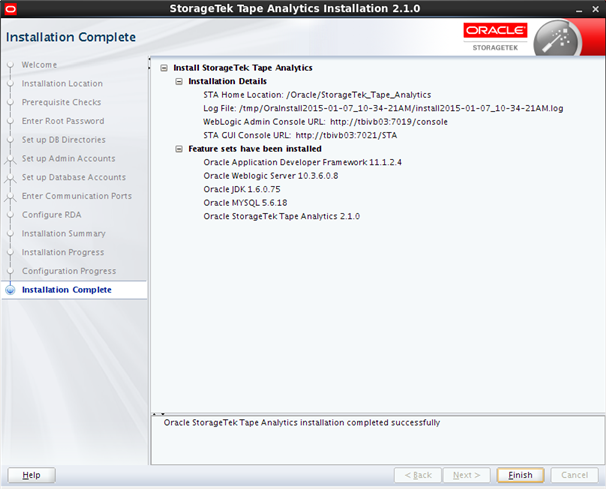The height and width of the screenshot is (489, 606).
Task: Select Oracle Application Developer Framework 11.1.2.4
Action: coord(302,162)
